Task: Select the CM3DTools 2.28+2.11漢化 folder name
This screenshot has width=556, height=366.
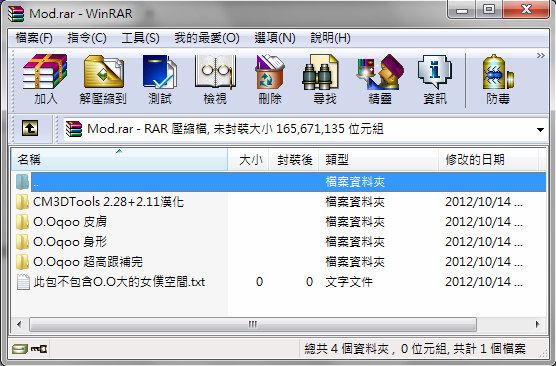Action: pos(109,202)
